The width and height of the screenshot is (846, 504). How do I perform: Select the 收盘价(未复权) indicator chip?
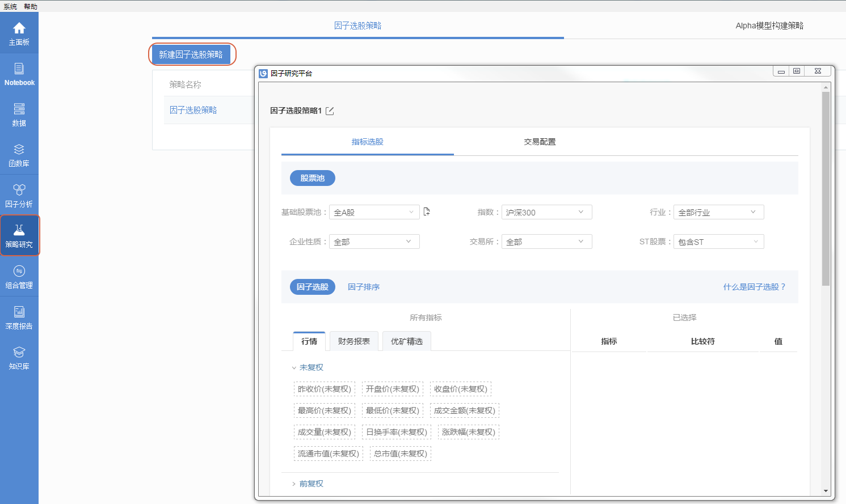click(461, 388)
